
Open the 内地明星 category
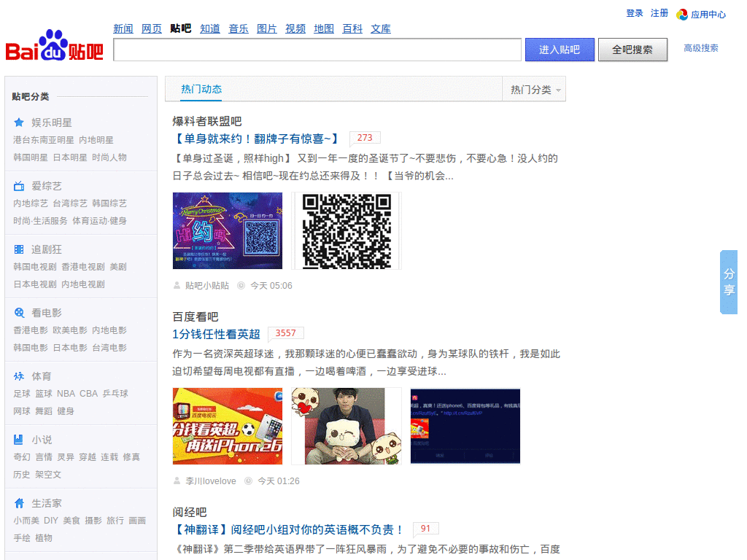point(96,140)
